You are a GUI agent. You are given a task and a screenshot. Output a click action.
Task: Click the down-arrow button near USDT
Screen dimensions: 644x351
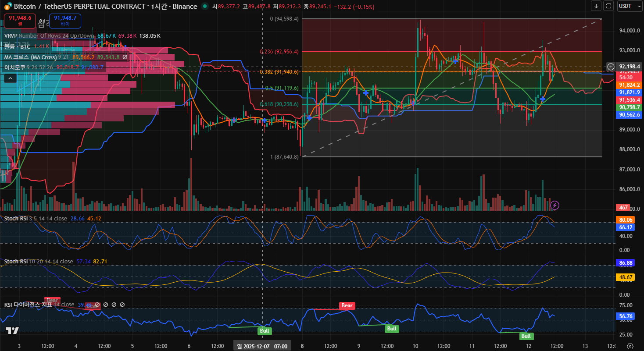[x=596, y=6]
